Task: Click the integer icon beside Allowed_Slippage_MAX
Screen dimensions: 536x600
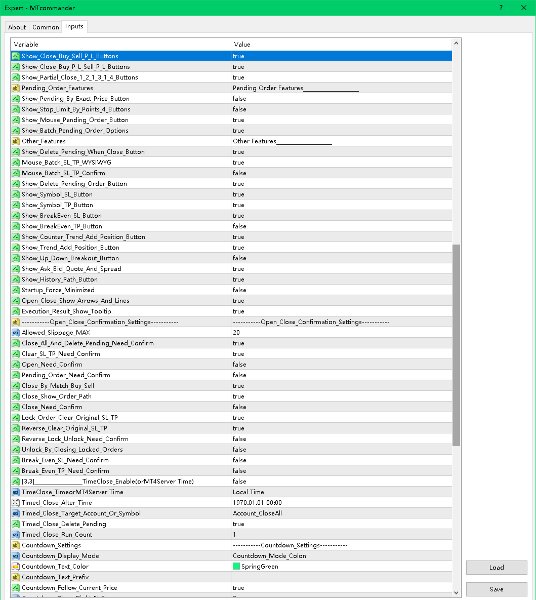Action: (16, 333)
